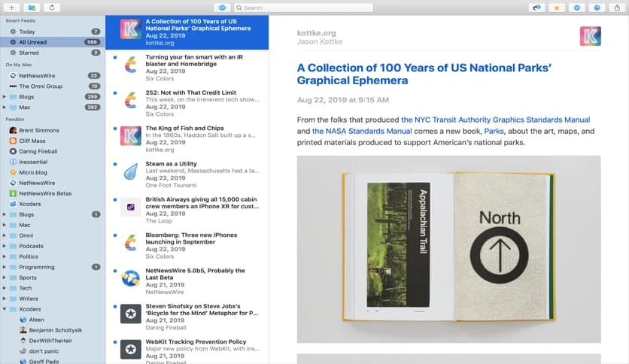Screen dimensions: 629x364
Task: Expand the Politics folder
Action: [5, 256]
